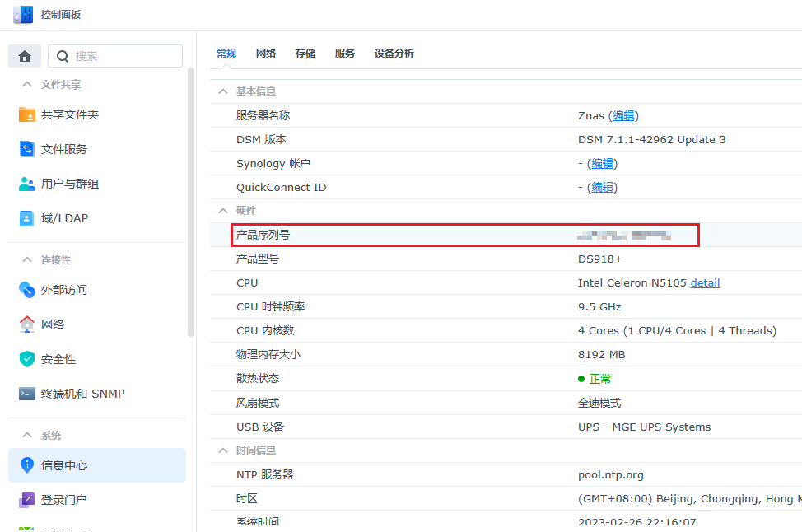Open the Terminal & SNMP icon

(26, 394)
